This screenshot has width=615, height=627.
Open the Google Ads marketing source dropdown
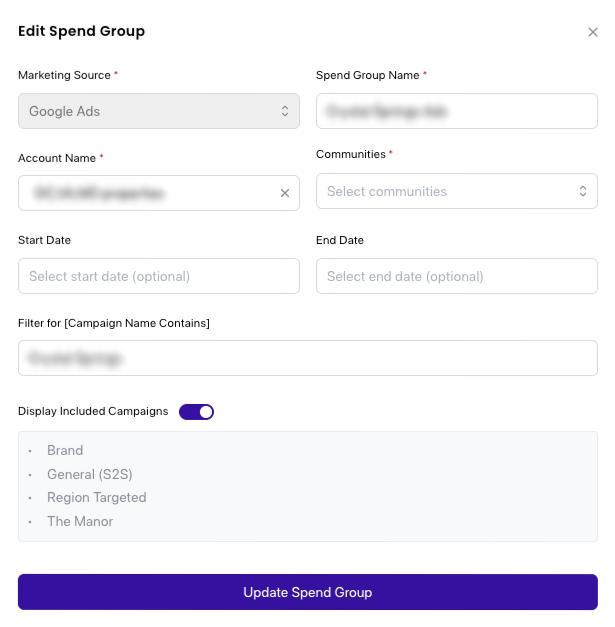pyautogui.click(x=159, y=111)
